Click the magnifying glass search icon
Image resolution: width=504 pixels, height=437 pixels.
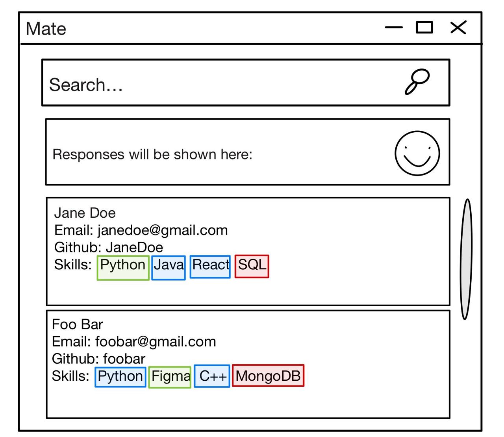point(417,82)
